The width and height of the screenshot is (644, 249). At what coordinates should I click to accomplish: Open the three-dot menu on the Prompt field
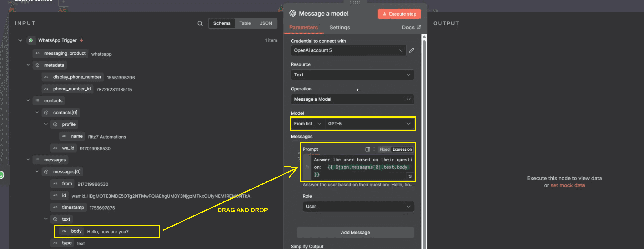click(x=374, y=149)
